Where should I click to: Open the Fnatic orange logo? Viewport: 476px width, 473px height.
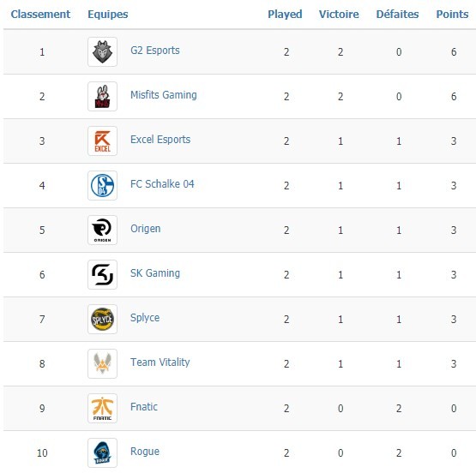pos(102,409)
